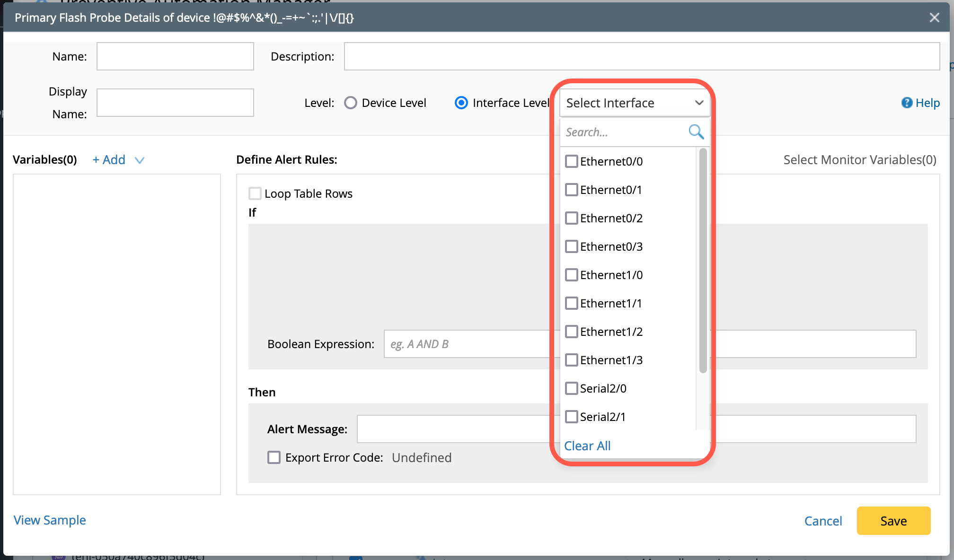Image resolution: width=954 pixels, height=560 pixels.
Task: Collapse the Select Interface dropdown
Action: point(699,103)
